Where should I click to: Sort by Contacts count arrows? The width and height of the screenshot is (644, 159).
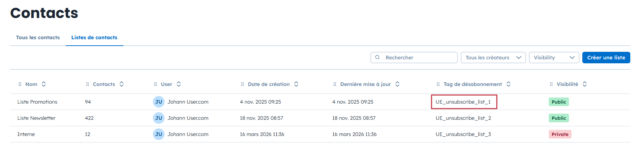[x=122, y=84]
